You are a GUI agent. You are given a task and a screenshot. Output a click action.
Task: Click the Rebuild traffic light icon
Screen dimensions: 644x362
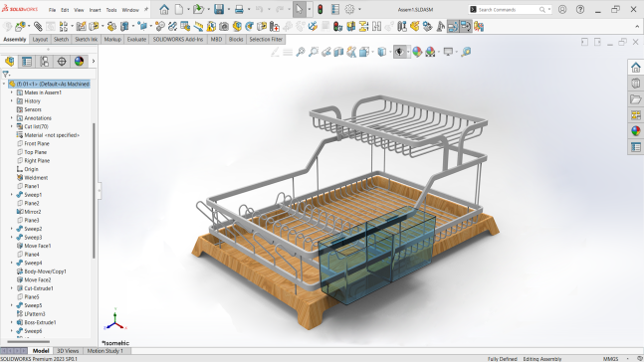(x=321, y=9)
